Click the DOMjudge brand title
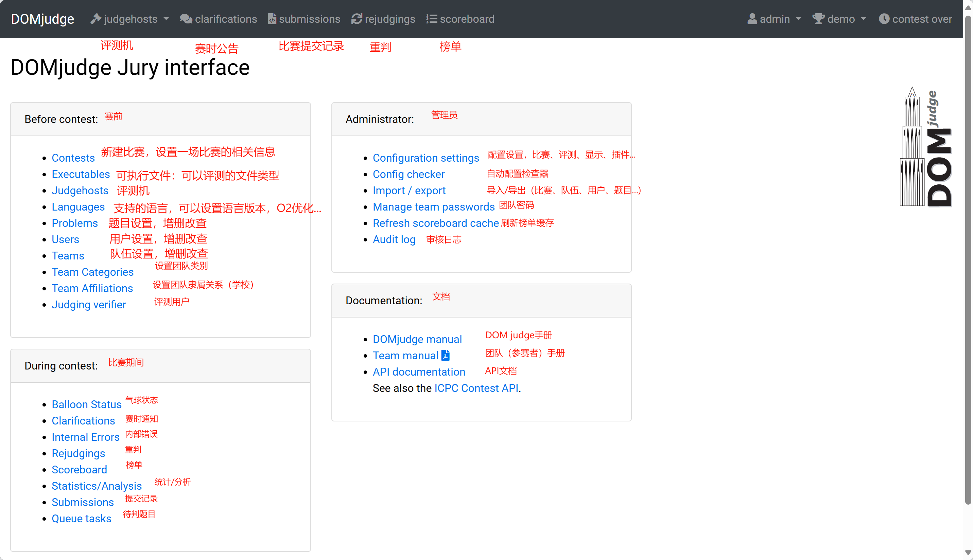 [x=42, y=19]
